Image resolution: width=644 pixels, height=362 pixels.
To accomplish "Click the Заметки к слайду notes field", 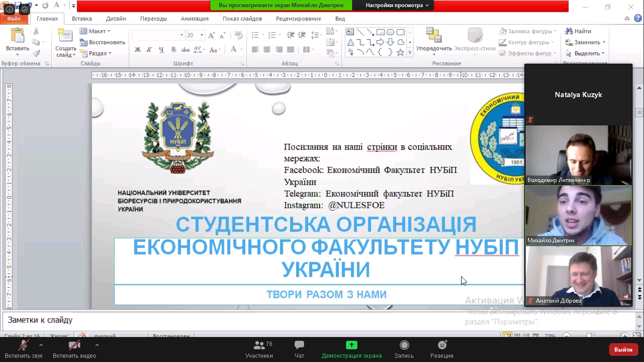I will (x=319, y=321).
